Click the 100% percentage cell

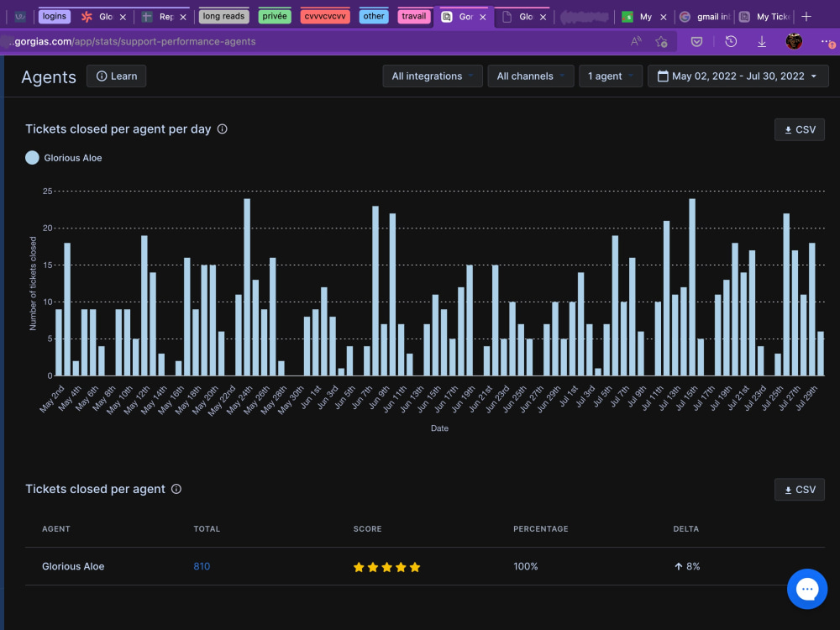tap(526, 566)
